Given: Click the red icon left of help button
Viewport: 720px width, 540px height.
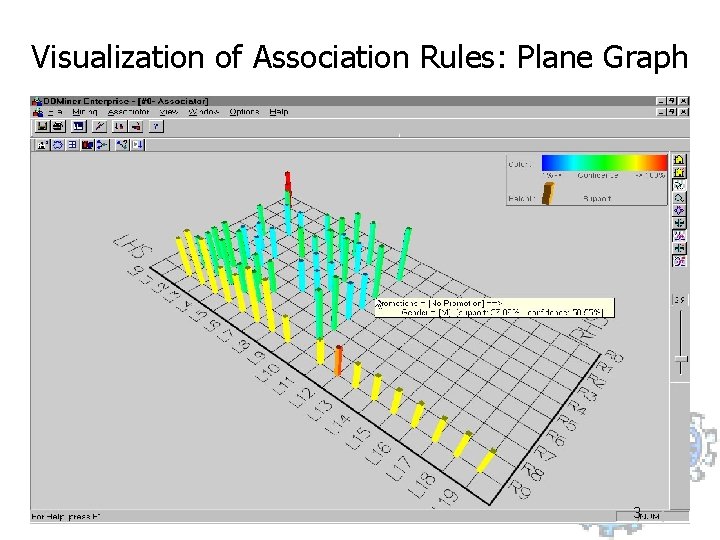Looking at the screenshot, I should pyautogui.click(x=135, y=126).
